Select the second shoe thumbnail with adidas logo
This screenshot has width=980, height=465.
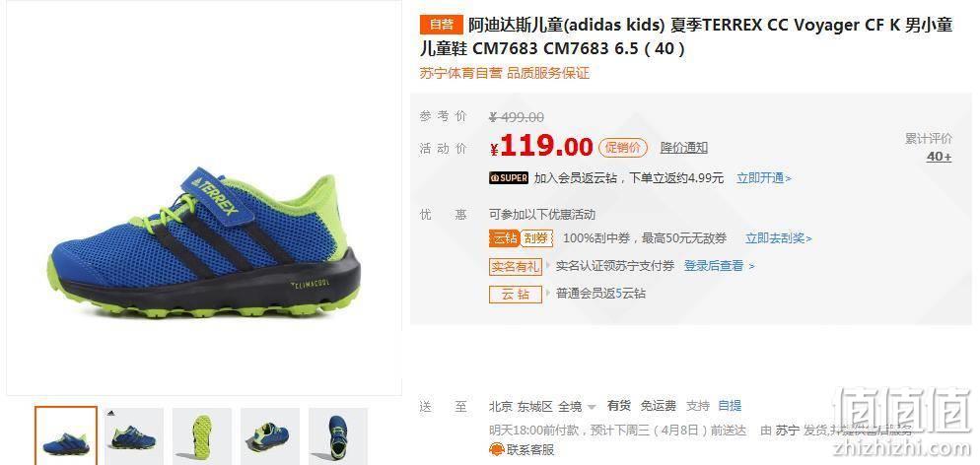(134, 436)
